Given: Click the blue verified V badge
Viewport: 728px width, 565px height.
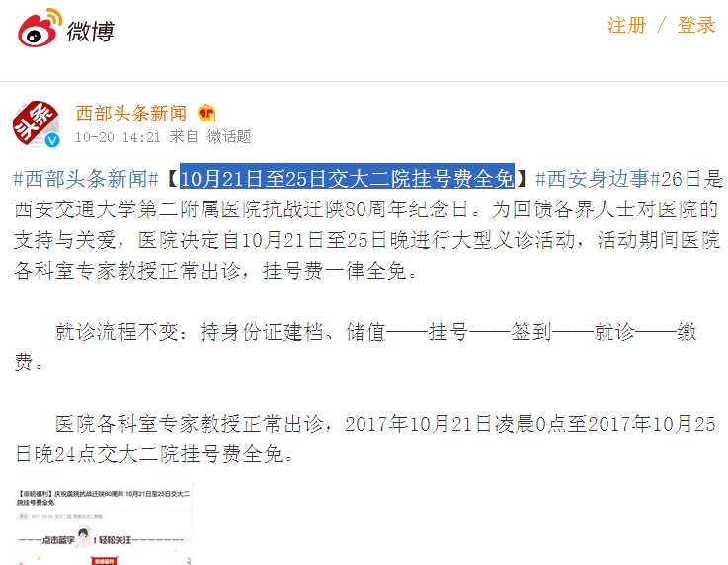Looking at the screenshot, I should [x=52, y=140].
